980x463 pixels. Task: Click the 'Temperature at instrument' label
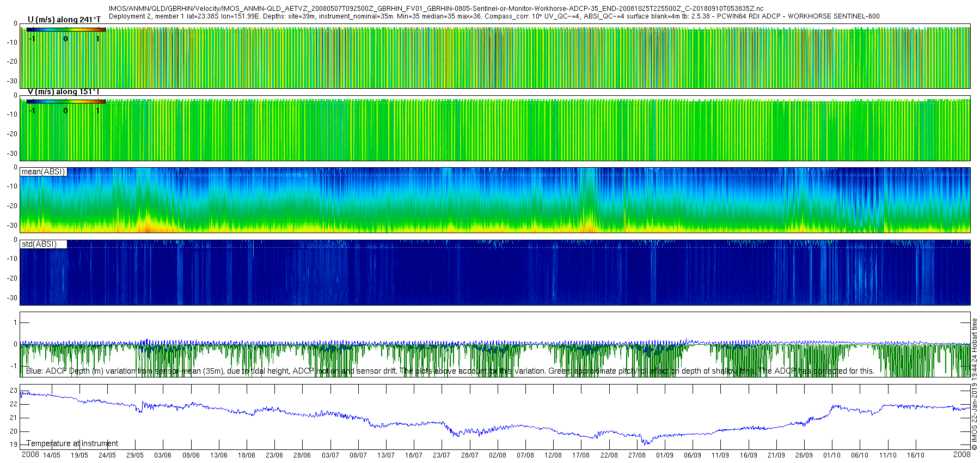pyautogui.click(x=72, y=443)
